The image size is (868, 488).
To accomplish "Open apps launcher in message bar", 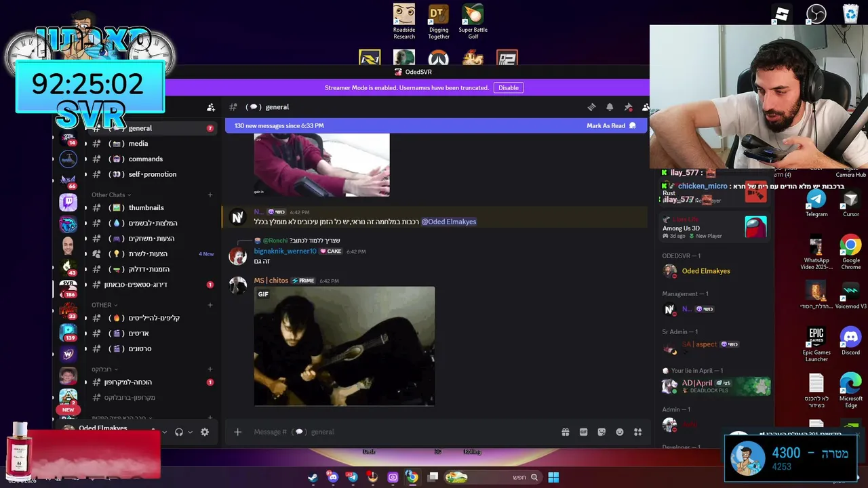I will [x=637, y=432].
